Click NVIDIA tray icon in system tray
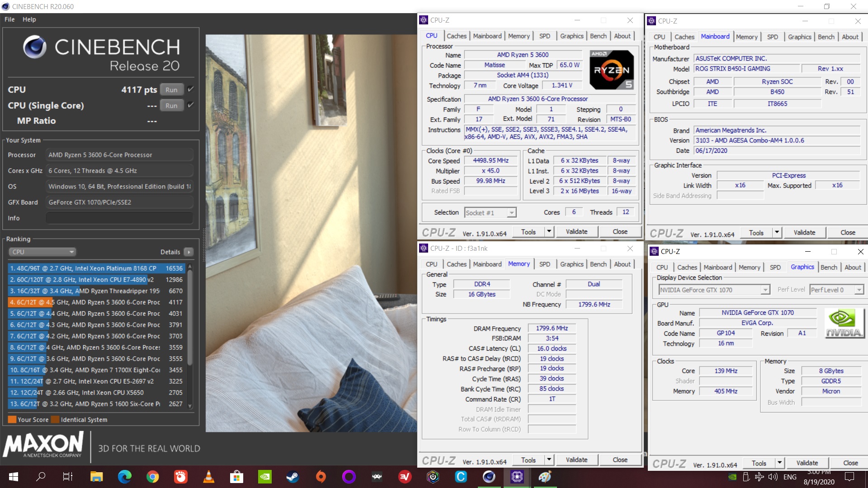 pos(732,477)
